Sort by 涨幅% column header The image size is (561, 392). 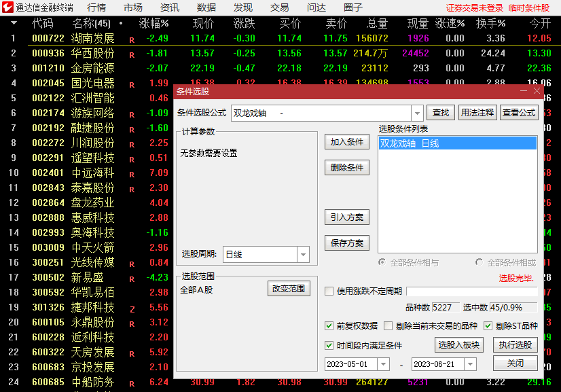pos(154,24)
